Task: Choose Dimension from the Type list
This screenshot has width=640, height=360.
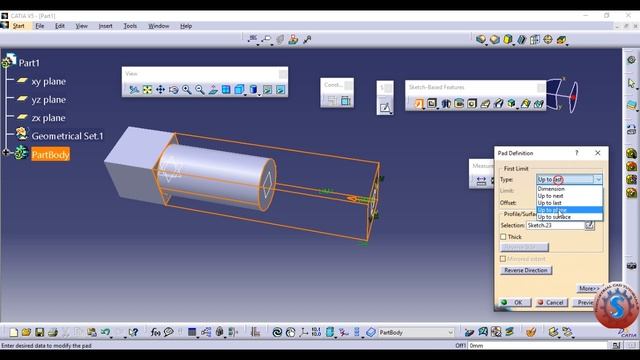Action: point(569,189)
